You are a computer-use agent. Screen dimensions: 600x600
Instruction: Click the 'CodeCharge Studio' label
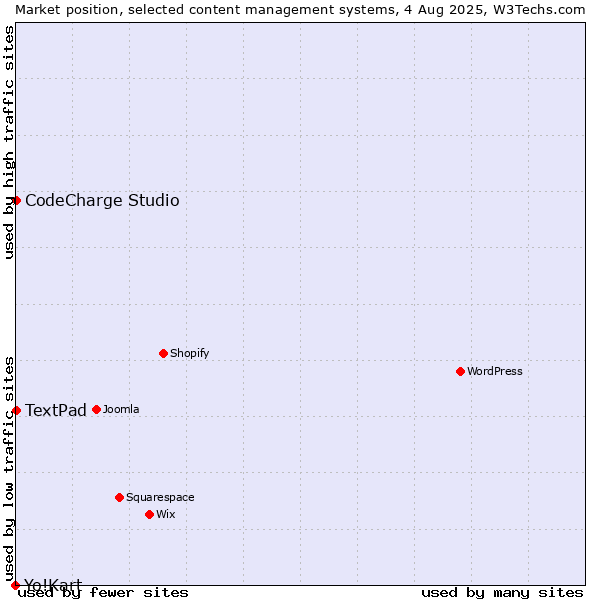[x=102, y=201]
